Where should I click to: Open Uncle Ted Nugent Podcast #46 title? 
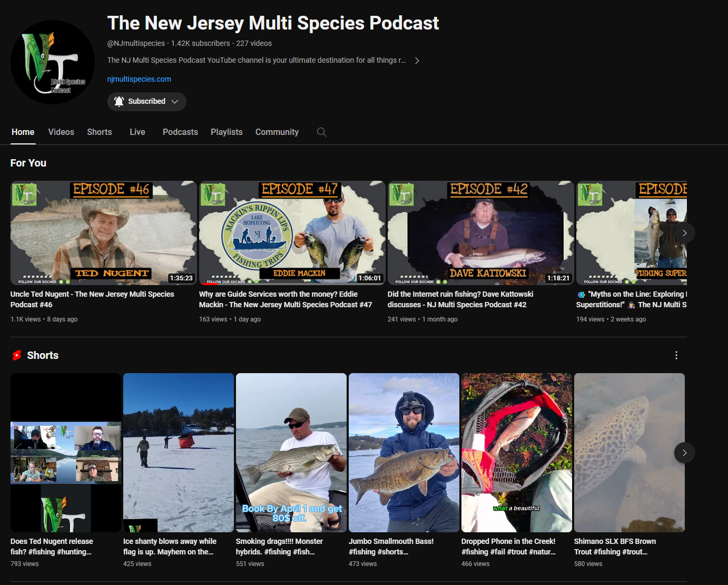pos(92,299)
